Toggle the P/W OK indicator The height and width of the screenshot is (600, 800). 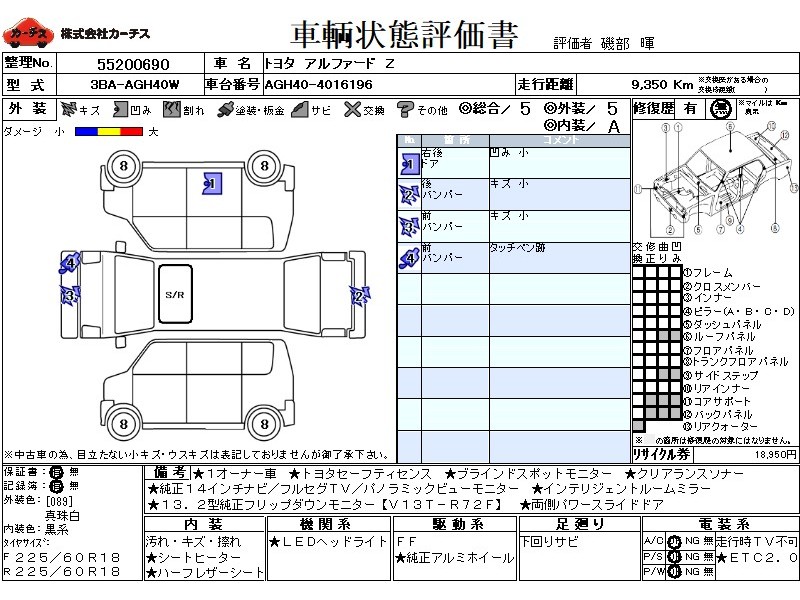click(675, 572)
